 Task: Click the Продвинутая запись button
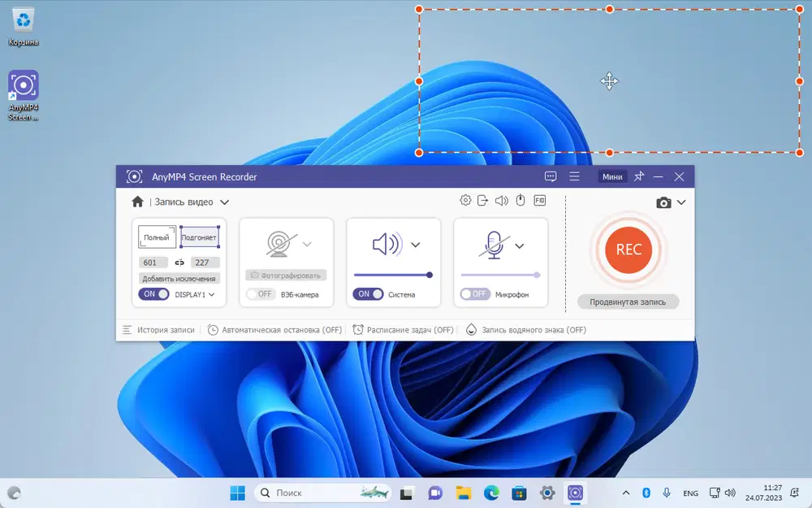point(628,302)
